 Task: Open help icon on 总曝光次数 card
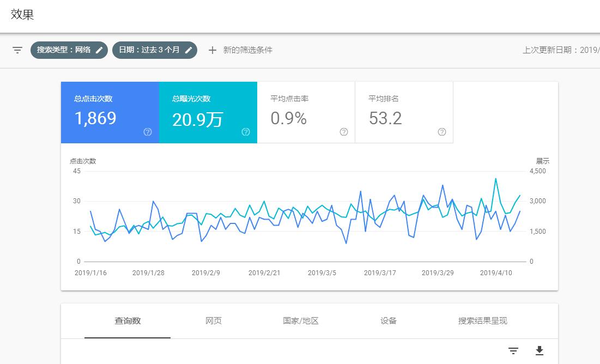point(246,132)
